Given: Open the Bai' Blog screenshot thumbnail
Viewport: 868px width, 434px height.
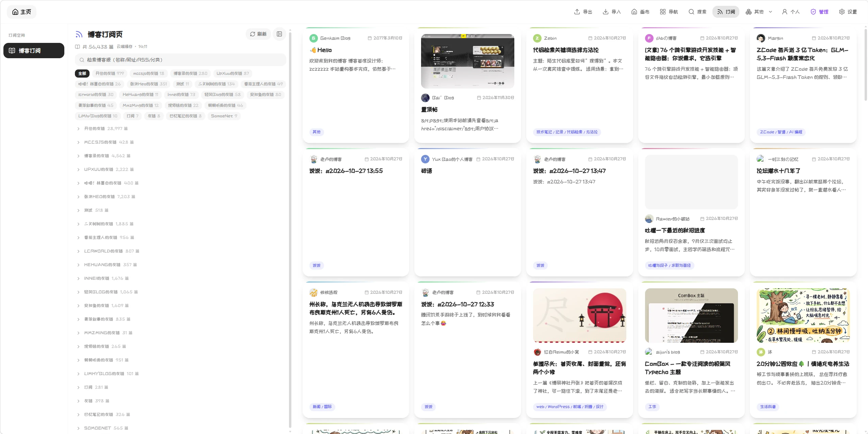Looking at the screenshot, I should pyautogui.click(x=467, y=61).
